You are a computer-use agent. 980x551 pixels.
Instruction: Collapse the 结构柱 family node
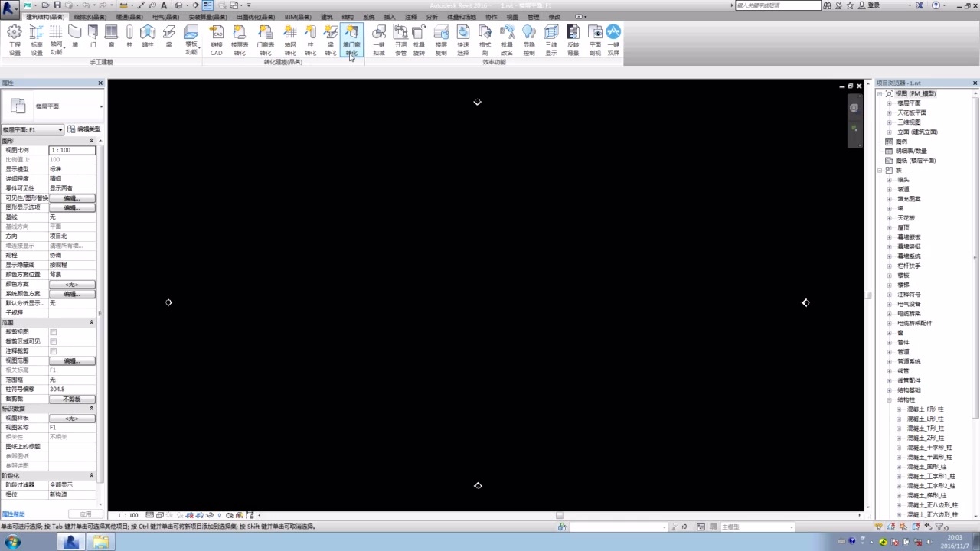[889, 399]
